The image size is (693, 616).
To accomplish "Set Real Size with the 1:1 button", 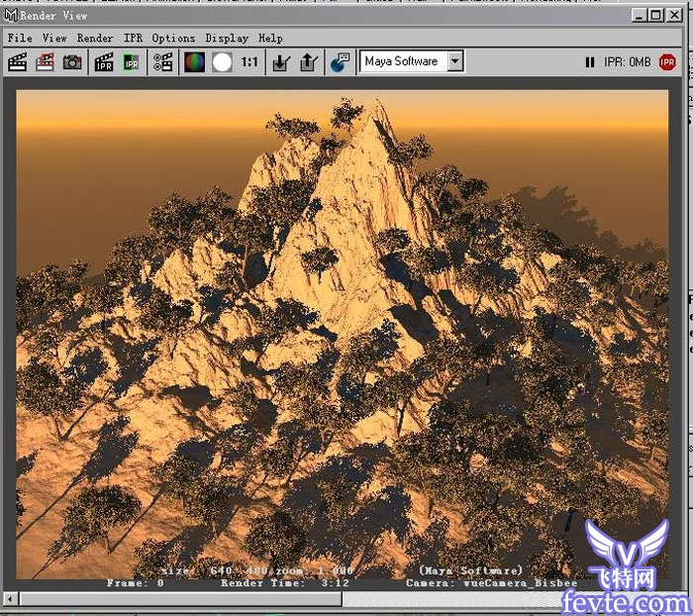I will tap(249, 62).
